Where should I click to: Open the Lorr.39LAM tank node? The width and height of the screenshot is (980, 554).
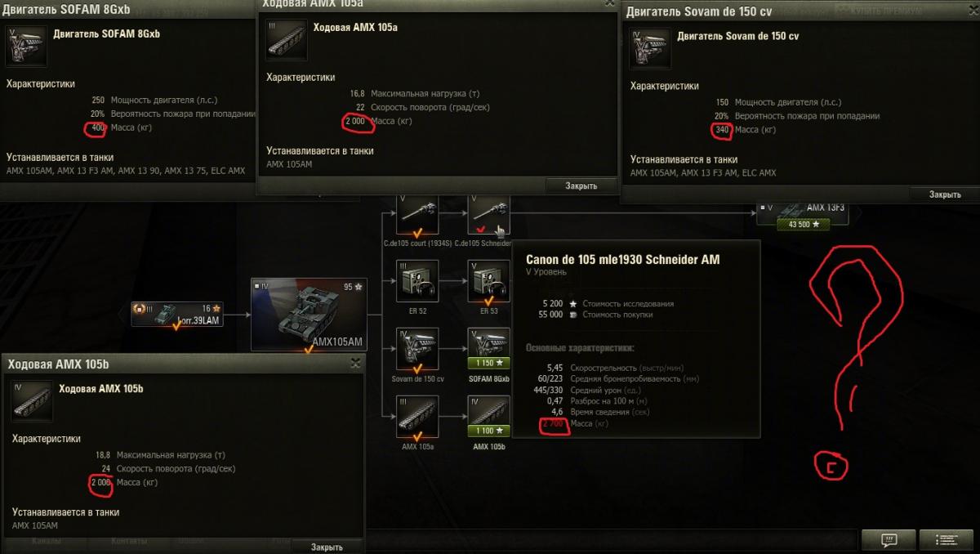(177, 315)
